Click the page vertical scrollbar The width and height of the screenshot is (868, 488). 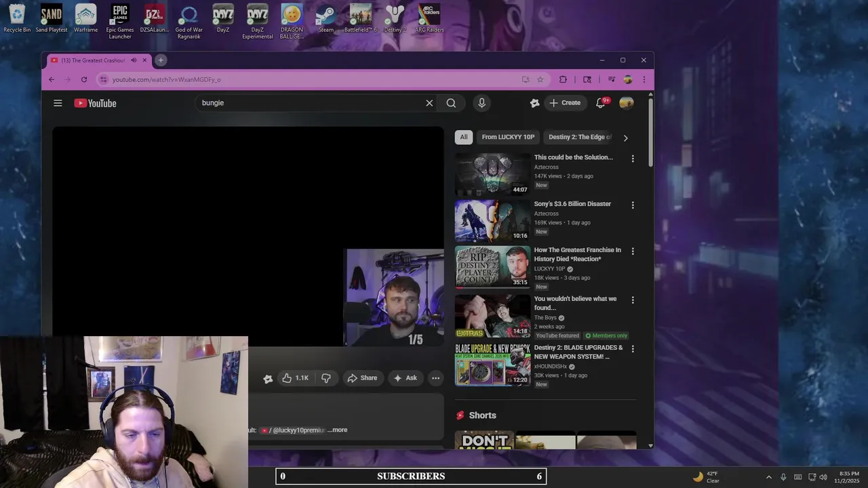point(650,134)
